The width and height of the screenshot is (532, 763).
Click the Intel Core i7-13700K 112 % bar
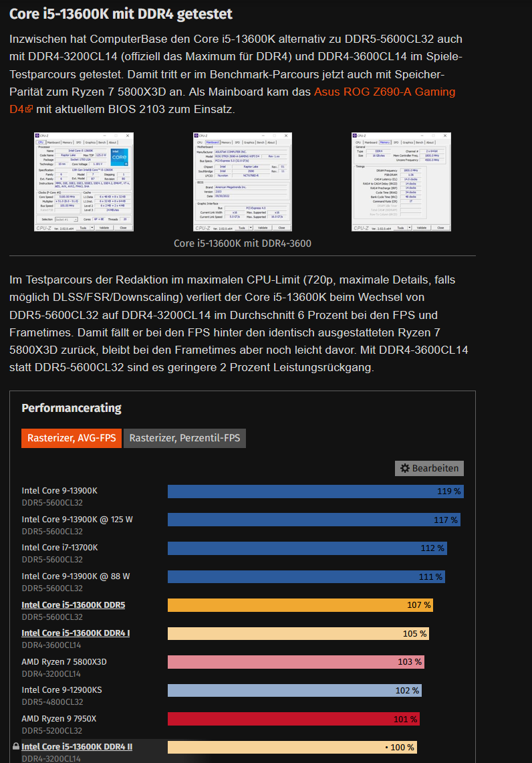click(307, 548)
